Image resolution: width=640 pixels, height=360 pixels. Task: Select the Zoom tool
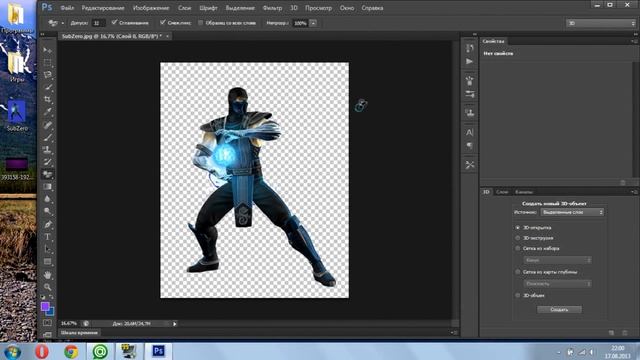tap(48, 287)
